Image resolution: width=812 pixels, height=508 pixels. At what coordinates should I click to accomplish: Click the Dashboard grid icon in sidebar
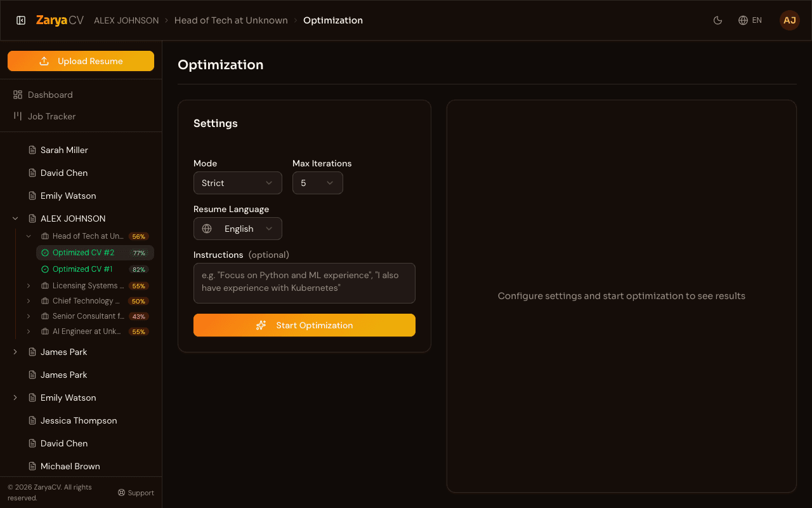(16, 94)
